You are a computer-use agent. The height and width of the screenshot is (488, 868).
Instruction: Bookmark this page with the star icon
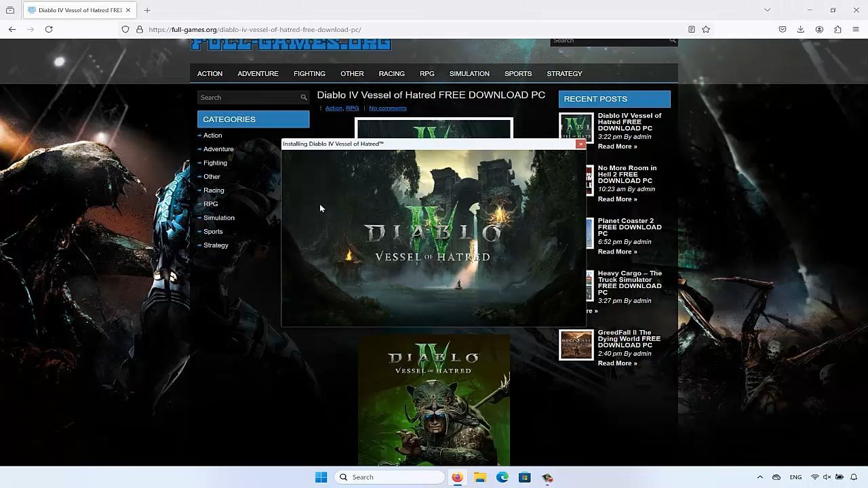point(706,29)
